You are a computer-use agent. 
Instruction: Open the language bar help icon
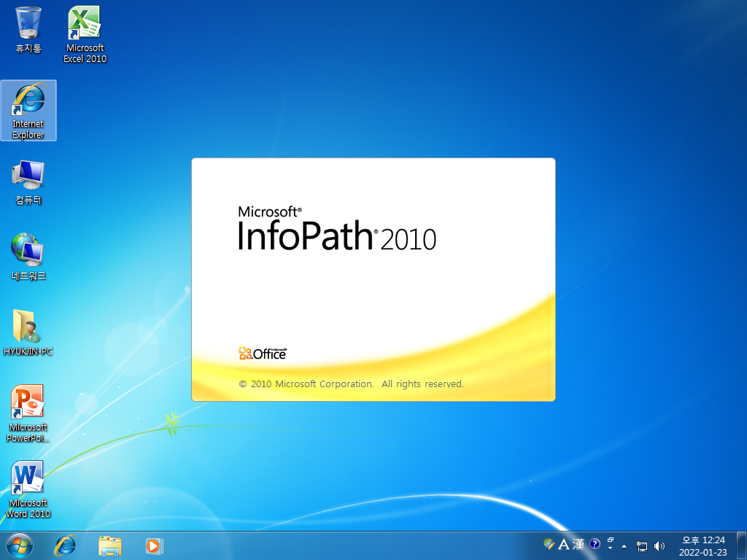(x=595, y=544)
